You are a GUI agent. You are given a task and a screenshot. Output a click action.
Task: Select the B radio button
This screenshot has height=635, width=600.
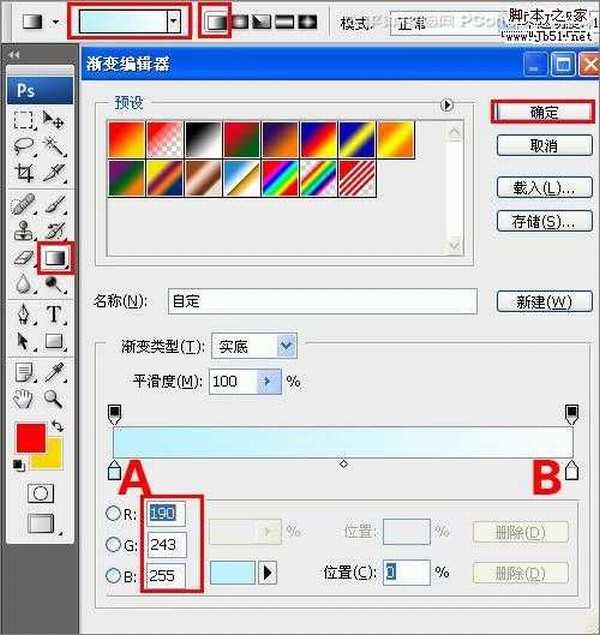pyautogui.click(x=113, y=574)
